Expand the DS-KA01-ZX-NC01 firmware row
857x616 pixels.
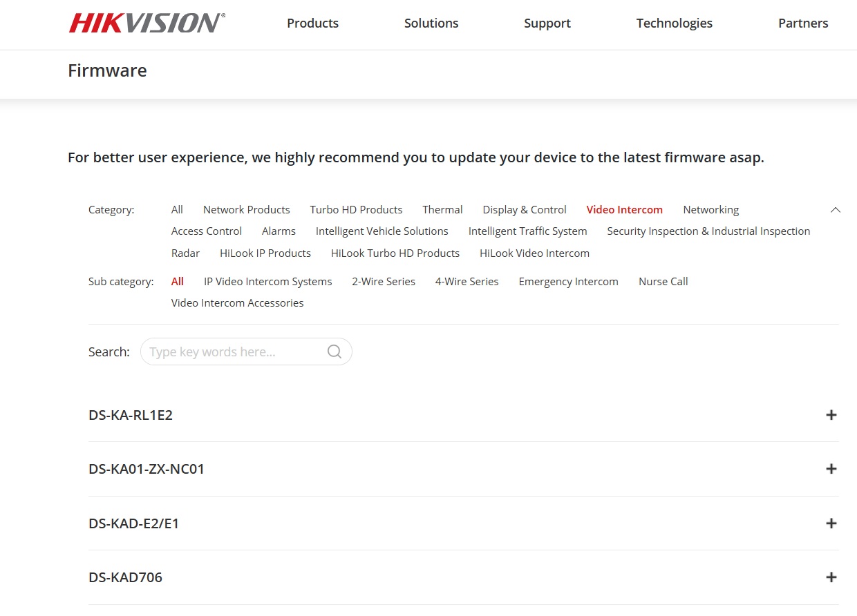831,469
